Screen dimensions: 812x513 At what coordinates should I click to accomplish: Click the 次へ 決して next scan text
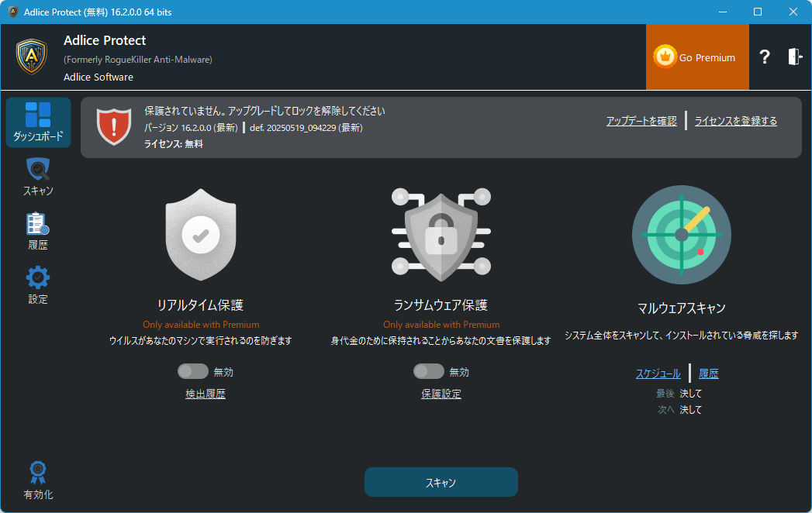pos(679,409)
